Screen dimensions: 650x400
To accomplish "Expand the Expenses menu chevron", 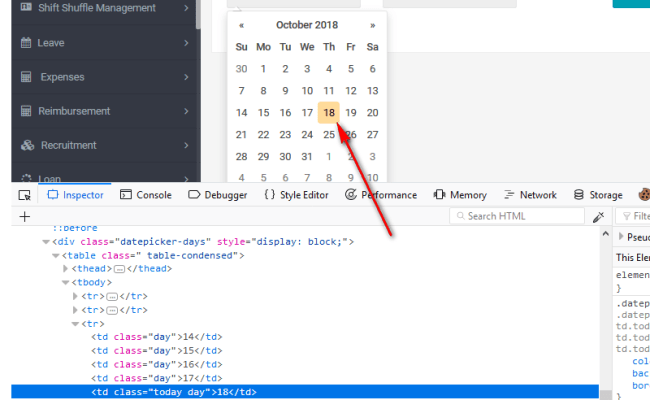I will pyautogui.click(x=186, y=77).
